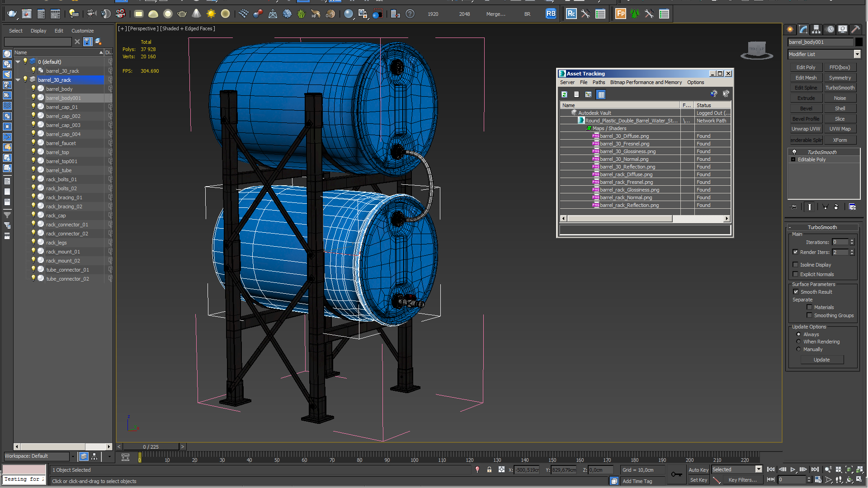
Task: Open the Paths menu in Asset Tracking
Action: click(x=599, y=82)
